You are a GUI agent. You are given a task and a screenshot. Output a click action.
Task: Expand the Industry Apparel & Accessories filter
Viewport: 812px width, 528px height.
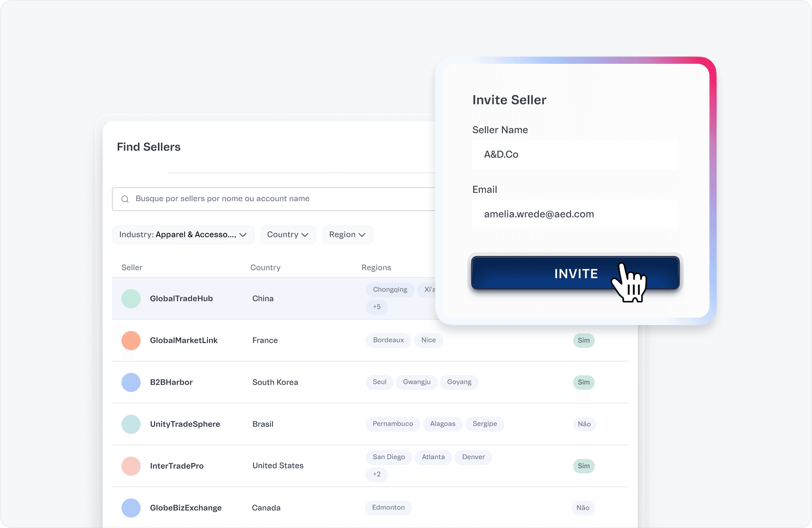point(183,234)
